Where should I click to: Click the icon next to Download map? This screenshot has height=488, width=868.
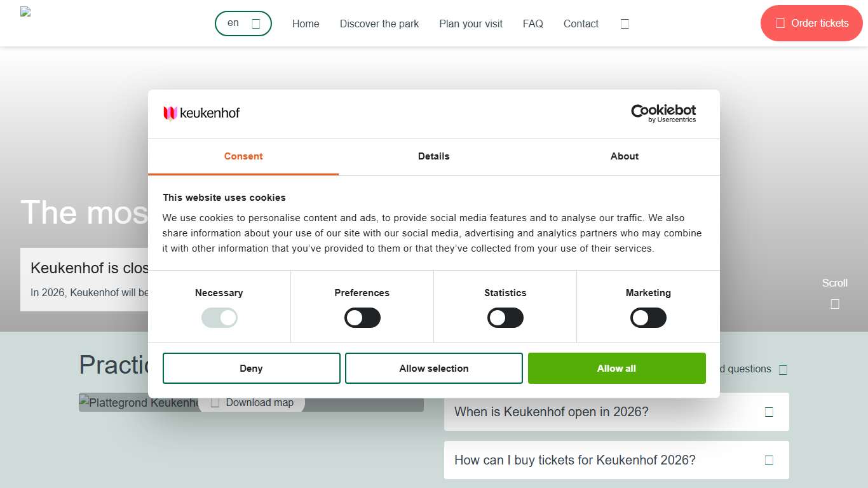click(x=215, y=403)
